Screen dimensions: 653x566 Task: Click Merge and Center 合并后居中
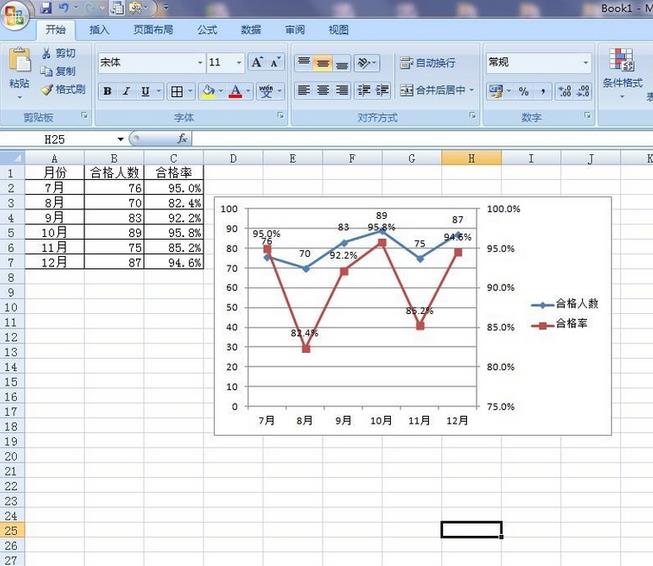coord(433,90)
